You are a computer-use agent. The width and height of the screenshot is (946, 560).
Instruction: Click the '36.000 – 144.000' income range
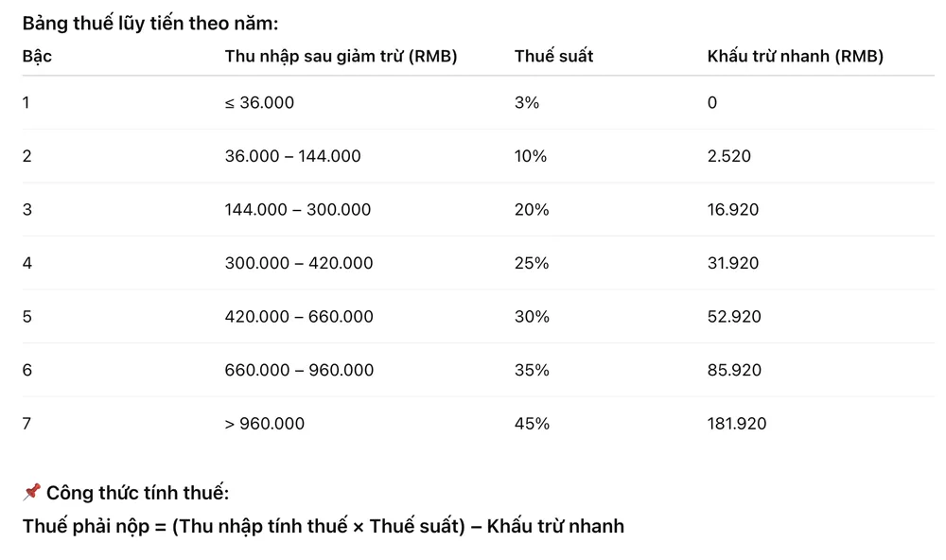point(292,156)
